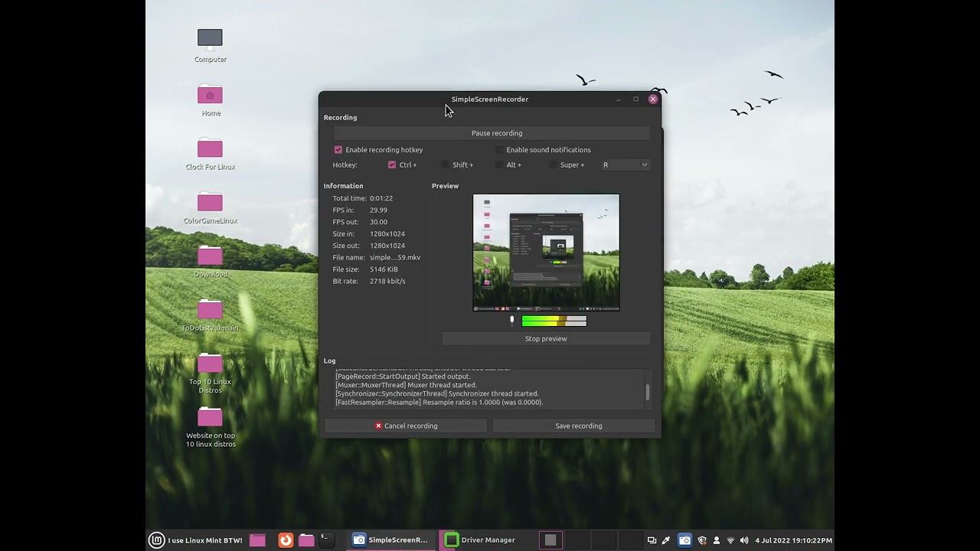
Task: Check the Super + hotkey modifier
Action: (553, 165)
